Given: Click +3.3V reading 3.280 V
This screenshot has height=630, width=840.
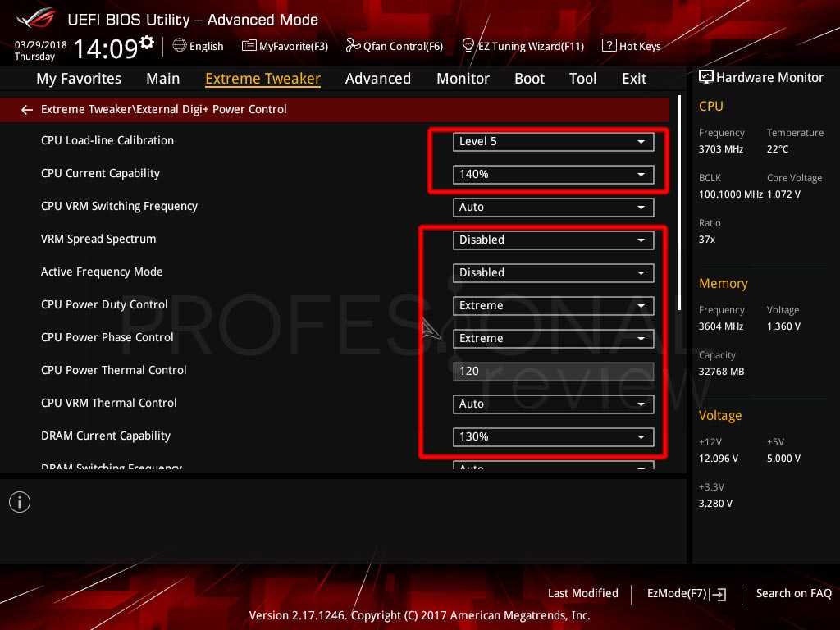Looking at the screenshot, I should click(x=715, y=504).
